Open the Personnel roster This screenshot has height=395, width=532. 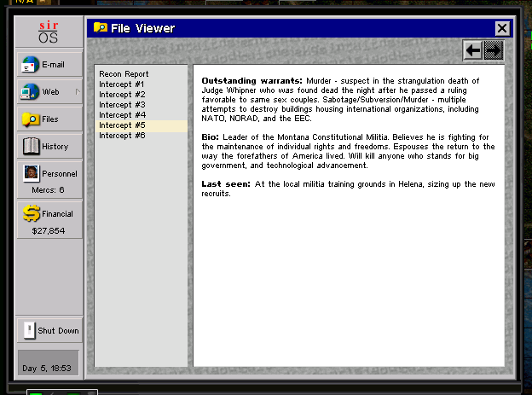[x=49, y=180]
